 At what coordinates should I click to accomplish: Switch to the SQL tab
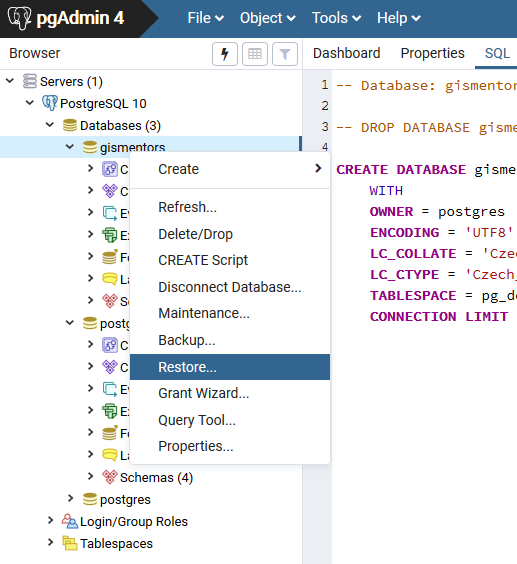pos(497,53)
